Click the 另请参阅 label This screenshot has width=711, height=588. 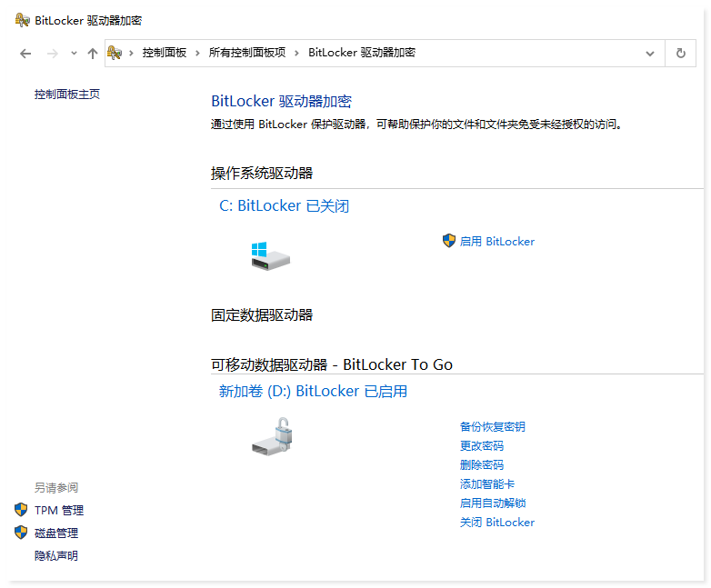pyautogui.click(x=56, y=488)
